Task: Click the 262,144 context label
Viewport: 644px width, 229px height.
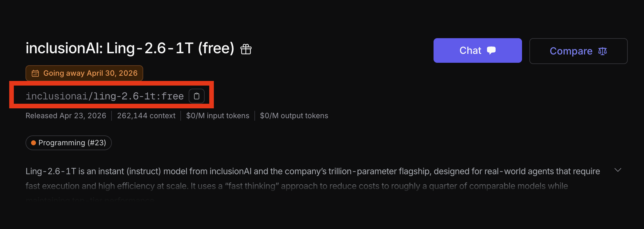Action: [x=146, y=116]
